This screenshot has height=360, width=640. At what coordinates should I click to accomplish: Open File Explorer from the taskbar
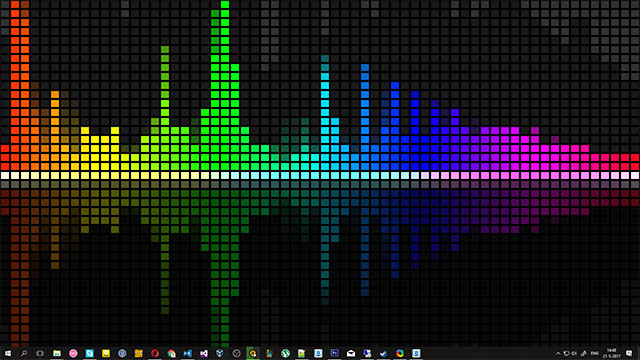coord(57,353)
